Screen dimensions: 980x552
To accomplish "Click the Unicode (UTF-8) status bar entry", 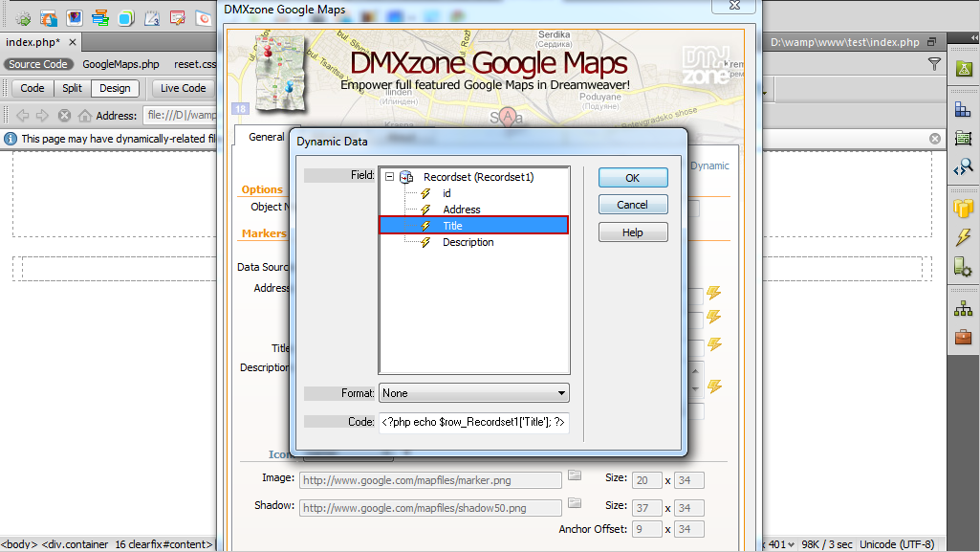I will 897,544.
